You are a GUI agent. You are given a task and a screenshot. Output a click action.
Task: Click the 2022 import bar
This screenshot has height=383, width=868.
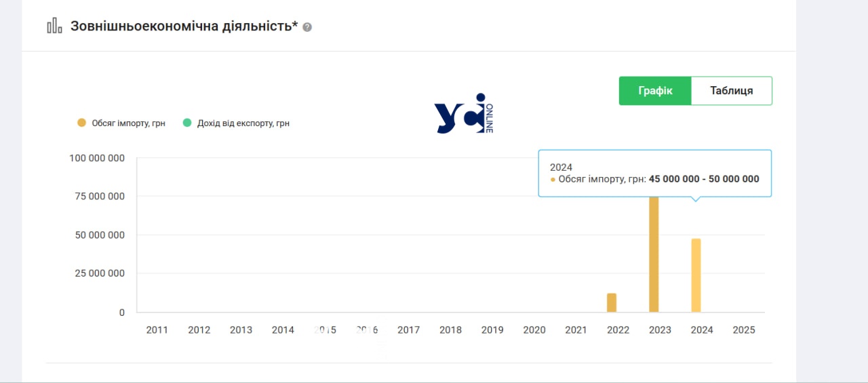tap(612, 303)
